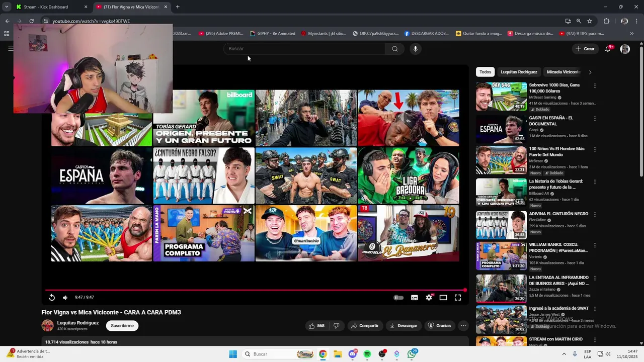The image size is (644, 362).
Task: Like the video with thumbs up
Action: pos(316,325)
